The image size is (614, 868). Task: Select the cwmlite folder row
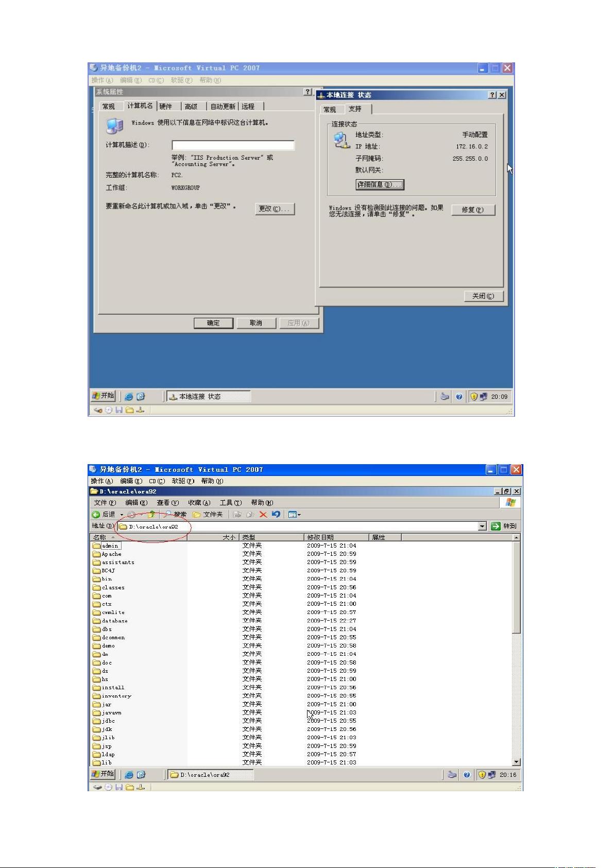pos(109,612)
